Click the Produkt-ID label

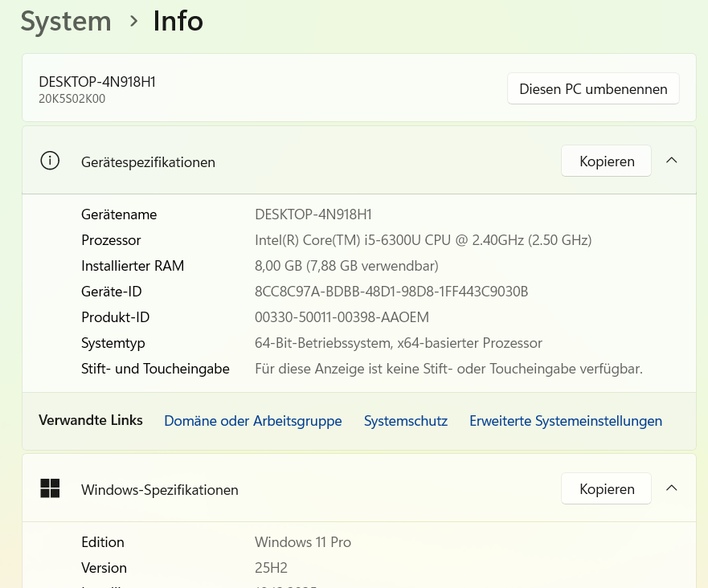[115, 317]
